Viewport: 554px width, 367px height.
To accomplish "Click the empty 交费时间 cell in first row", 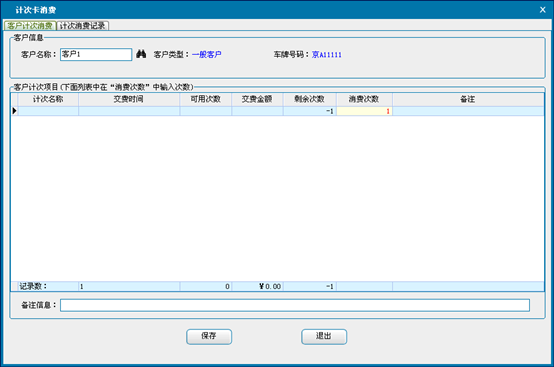I will pyautogui.click(x=129, y=111).
